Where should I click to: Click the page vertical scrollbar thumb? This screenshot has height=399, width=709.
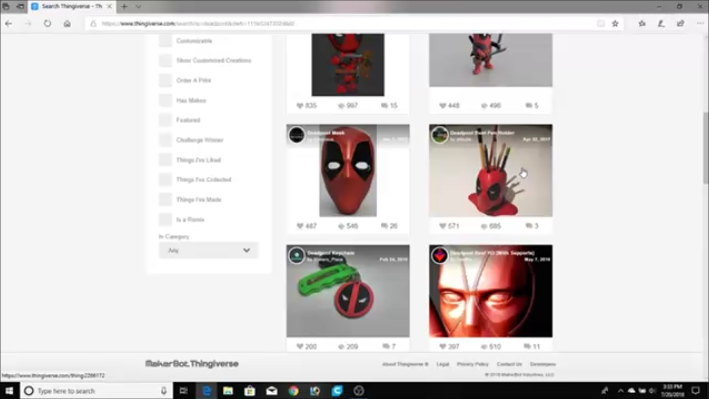(x=705, y=147)
